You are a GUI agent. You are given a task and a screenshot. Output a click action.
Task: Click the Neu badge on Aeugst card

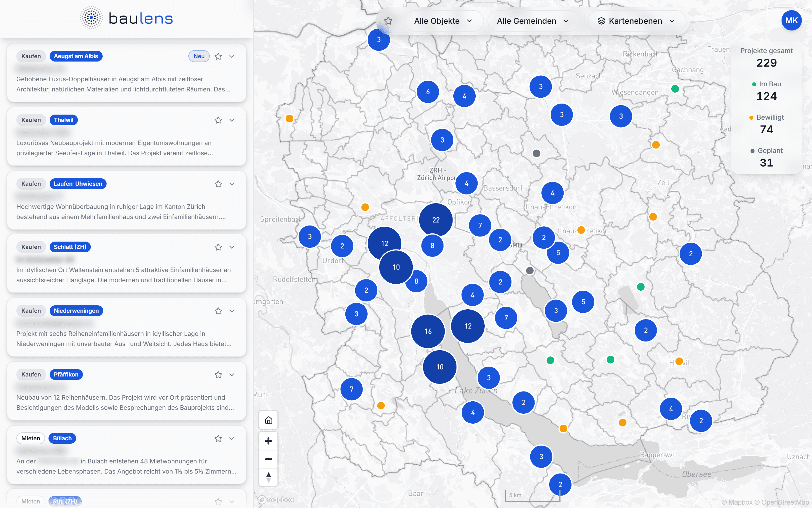point(199,56)
